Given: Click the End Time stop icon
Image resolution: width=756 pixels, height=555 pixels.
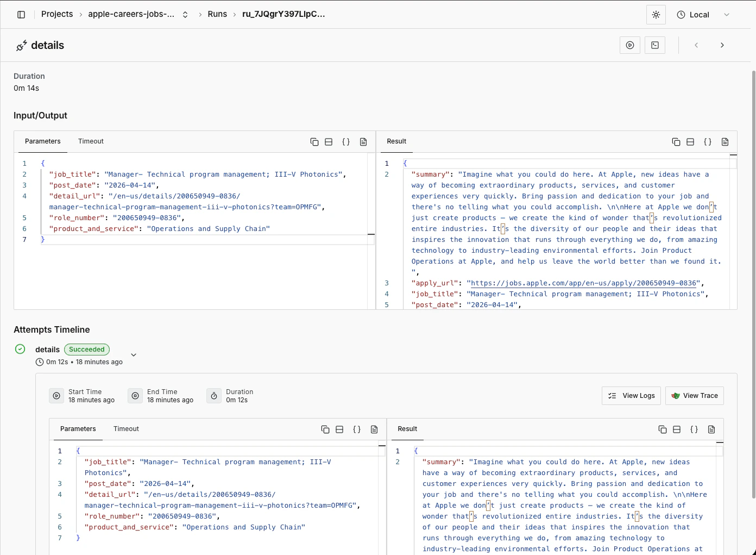Looking at the screenshot, I should [x=135, y=396].
